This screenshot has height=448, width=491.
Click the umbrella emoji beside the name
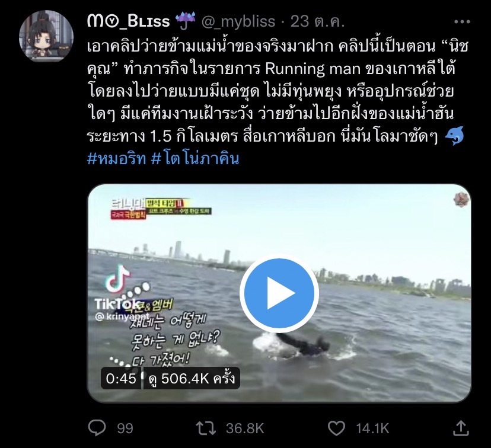185,21
